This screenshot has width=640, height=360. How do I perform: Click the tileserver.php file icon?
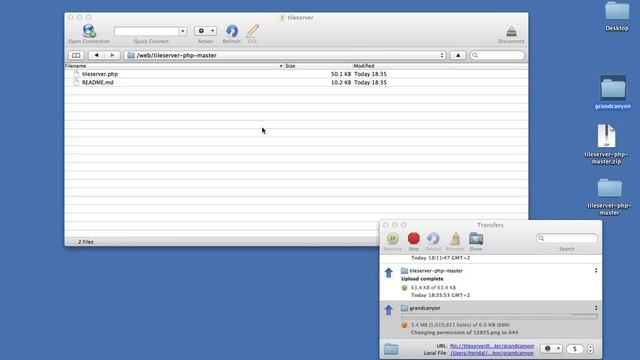tap(76, 74)
